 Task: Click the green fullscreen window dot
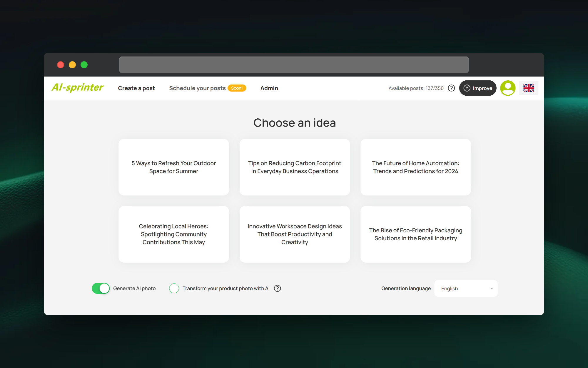pyautogui.click(x=84, y=65)
